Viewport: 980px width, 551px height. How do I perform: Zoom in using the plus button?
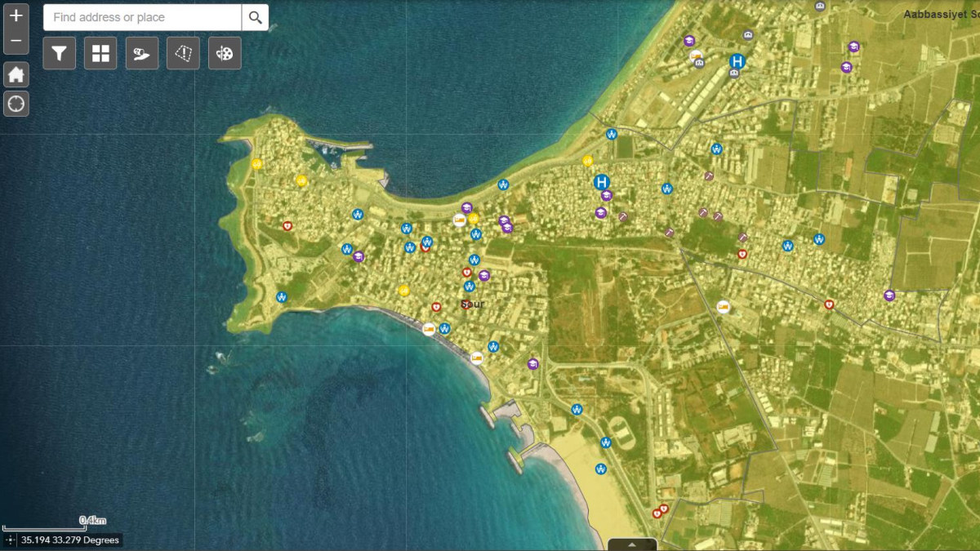pyautogui.click(x=16, y=16)
